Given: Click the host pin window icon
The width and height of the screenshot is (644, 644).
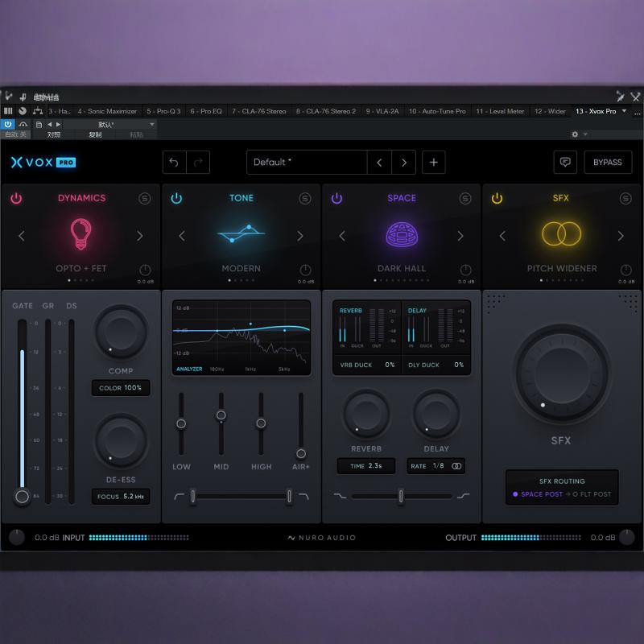Looking at the screenshot, I should [620, 97].
